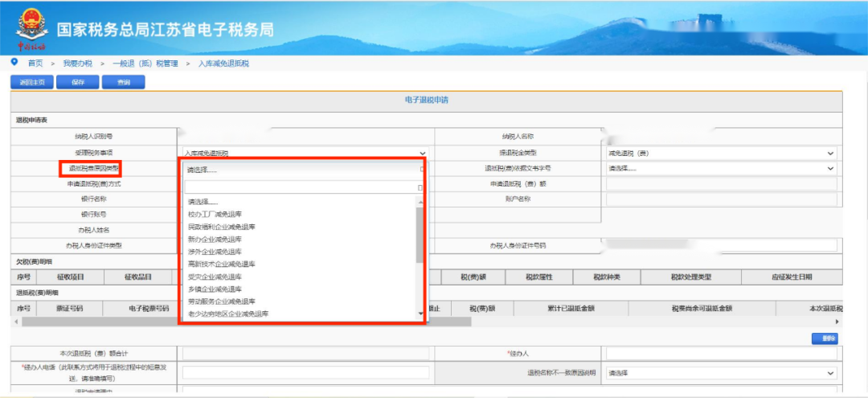This screenshot has height=398, width=868.
Task: Click the 请选择 header of the open reason dropdown
Action: pos(303,170)
